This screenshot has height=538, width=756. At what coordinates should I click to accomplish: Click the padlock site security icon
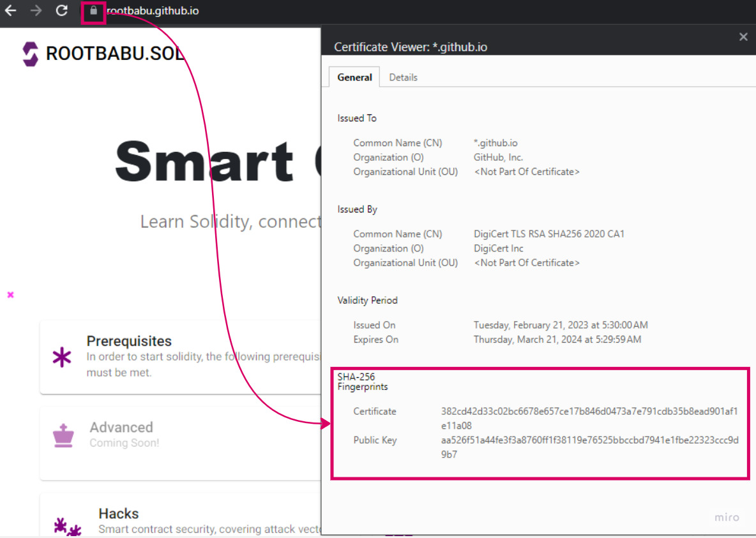pos(94,11)
